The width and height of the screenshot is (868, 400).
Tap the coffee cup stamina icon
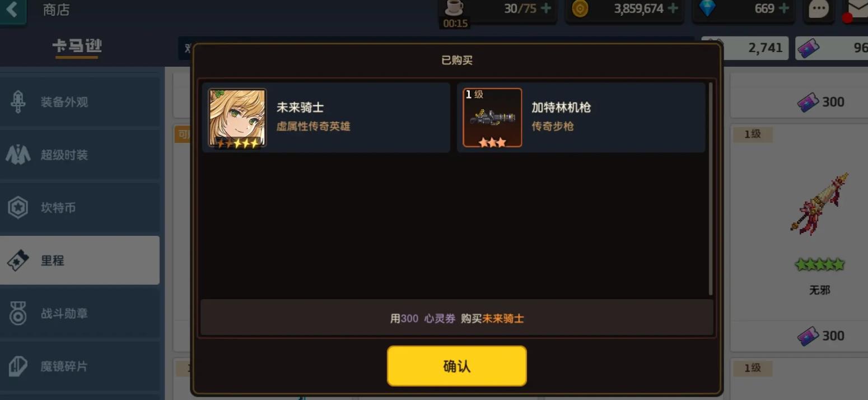(x=454, y=8)
